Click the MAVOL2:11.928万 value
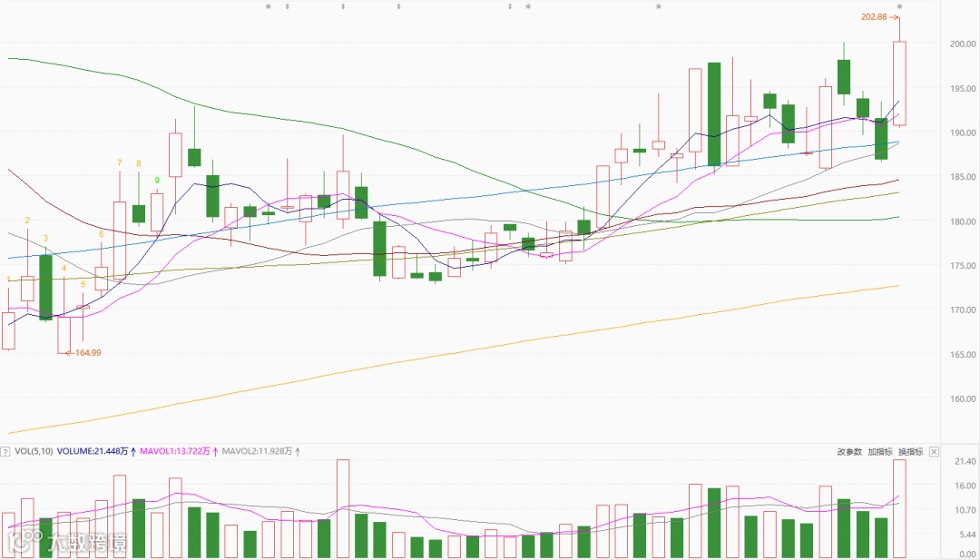The image size is (980, 560). pyautogui.click(x=257, y=451)
